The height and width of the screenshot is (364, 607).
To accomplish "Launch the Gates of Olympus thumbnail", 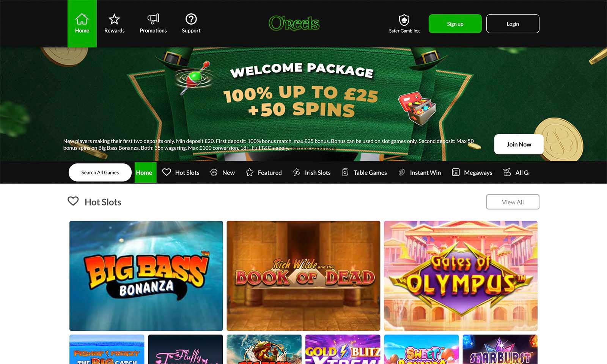I will 461,276.
